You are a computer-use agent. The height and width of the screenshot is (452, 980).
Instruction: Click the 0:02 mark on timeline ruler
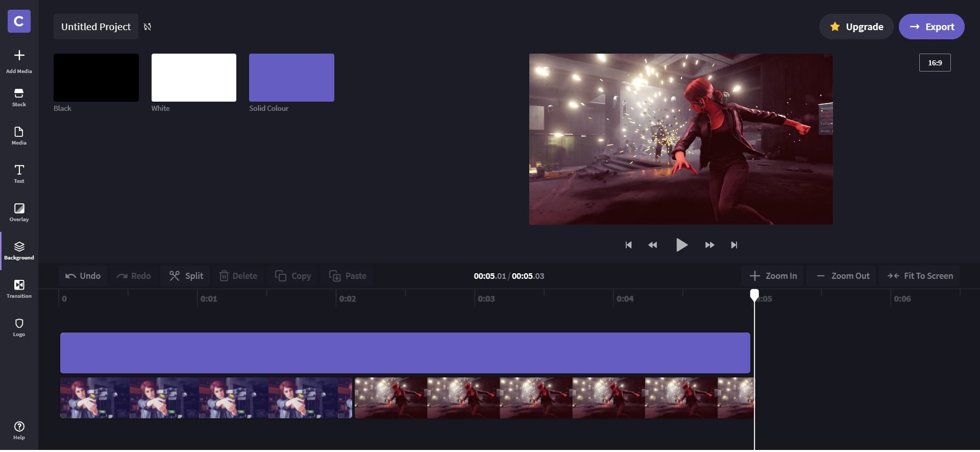point(348,299)
